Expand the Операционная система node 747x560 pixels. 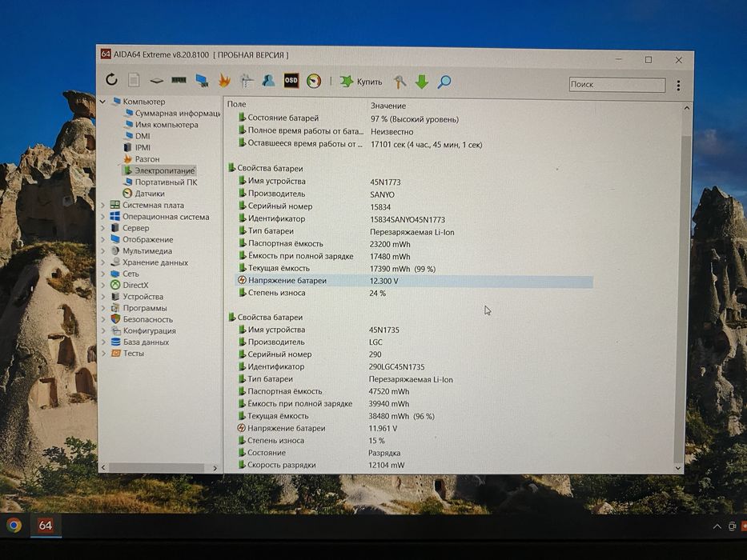point(103,217)
